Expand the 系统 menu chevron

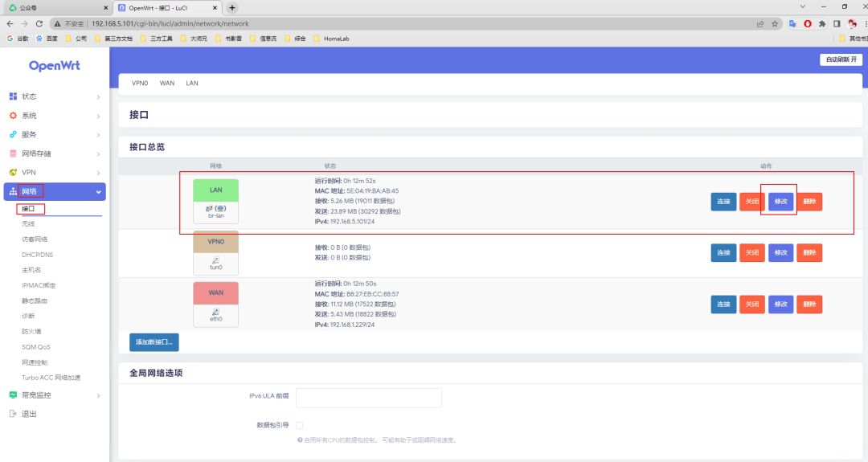pos(99,117)
